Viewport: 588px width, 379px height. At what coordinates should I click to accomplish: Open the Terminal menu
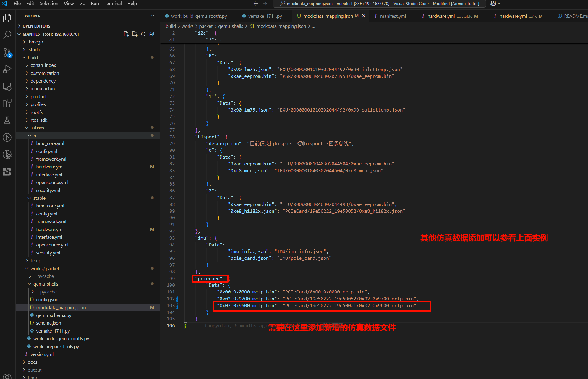(x=113, y=4)
